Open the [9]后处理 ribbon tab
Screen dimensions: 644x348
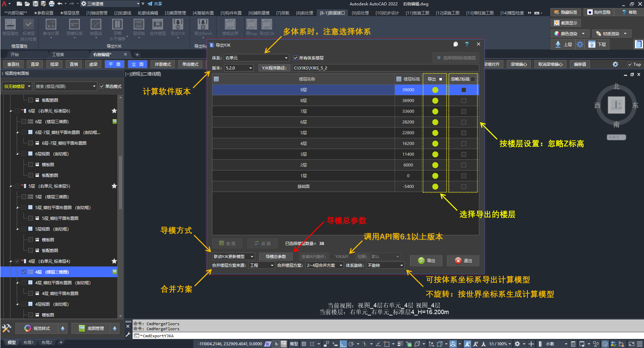360,13
